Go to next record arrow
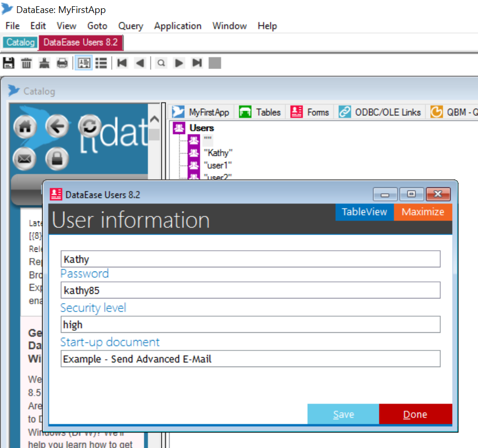478x448 pixels. coord(179,63)
